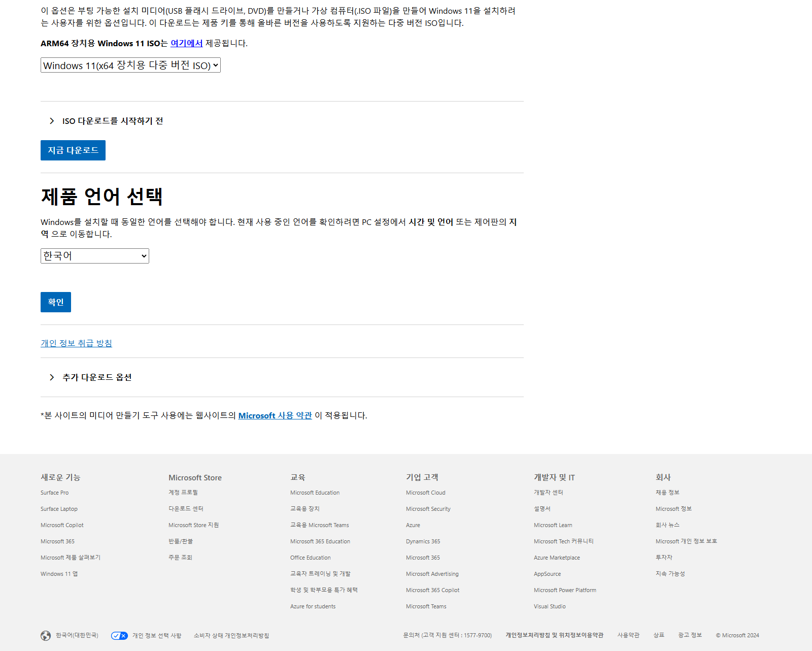The height and width of the screenshot is (651, 812).
Task: Click the '확인' confirm button
Action: point(56,302)
